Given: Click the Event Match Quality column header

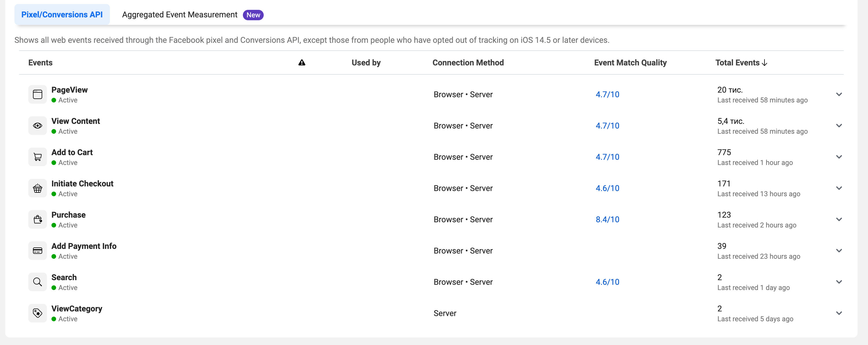Looking at the screenshot, I should coord(630,63).
